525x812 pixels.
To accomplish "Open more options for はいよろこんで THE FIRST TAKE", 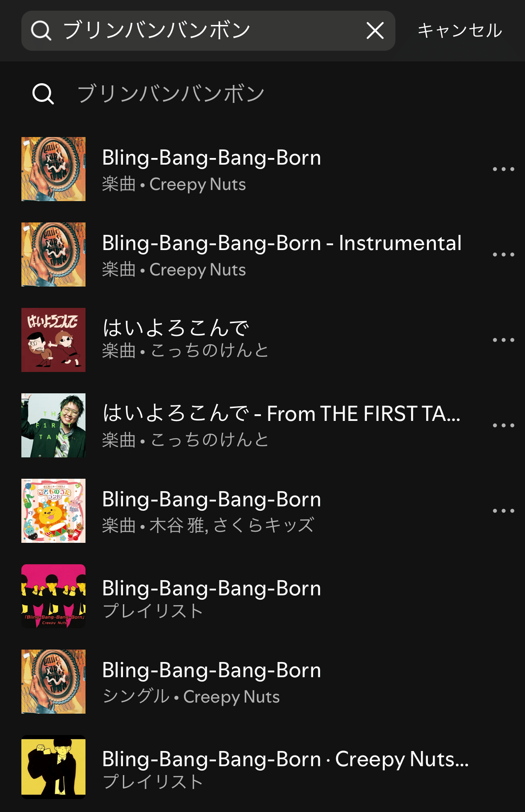I will [x=503, y=425].
